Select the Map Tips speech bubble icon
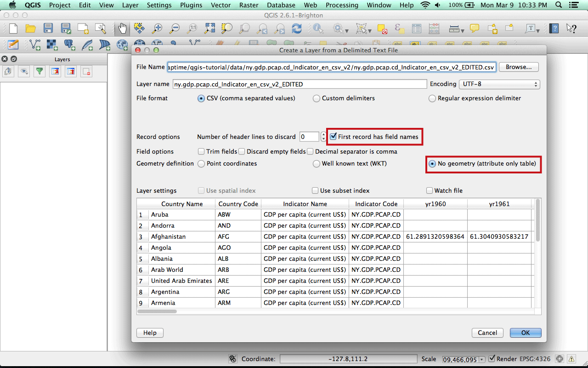588x368 pixels. point(475,29)
